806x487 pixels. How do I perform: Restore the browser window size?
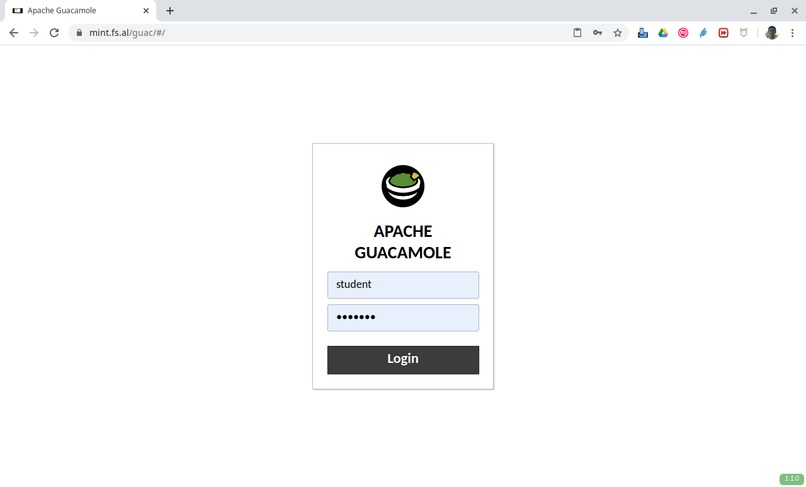point(774,11)
